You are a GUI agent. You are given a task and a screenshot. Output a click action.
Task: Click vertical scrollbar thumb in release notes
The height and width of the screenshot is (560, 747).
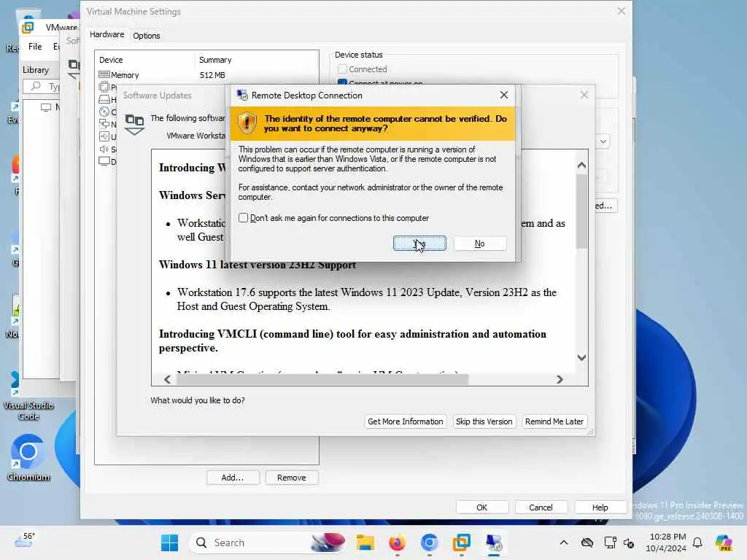pos(581,211)
